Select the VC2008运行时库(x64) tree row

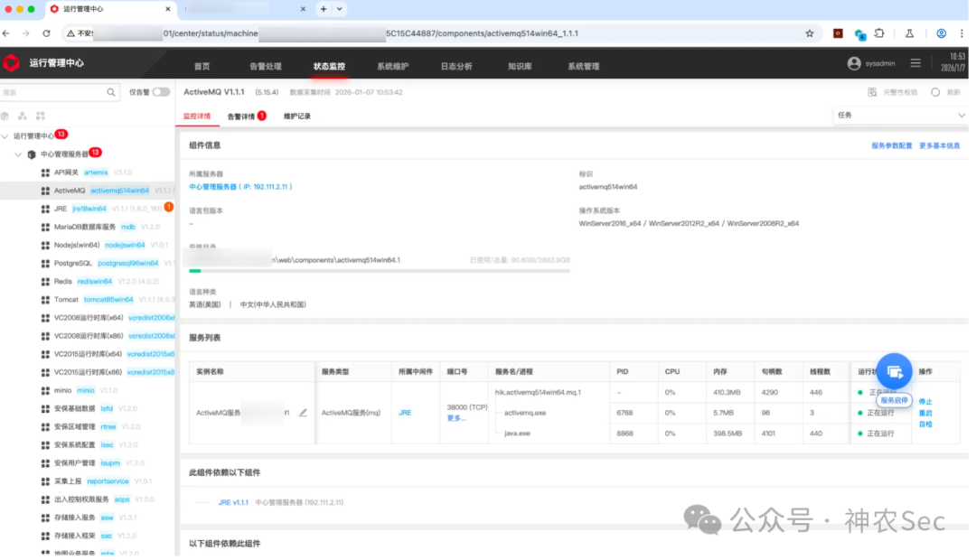[x=87, y=318]
